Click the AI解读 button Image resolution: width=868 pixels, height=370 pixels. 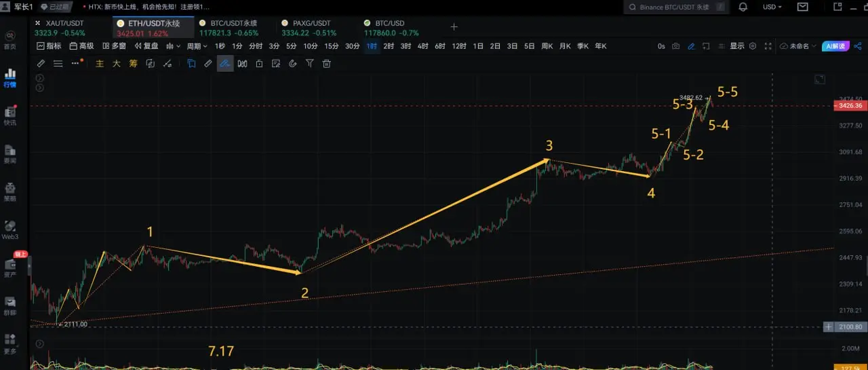click(835, 46)
